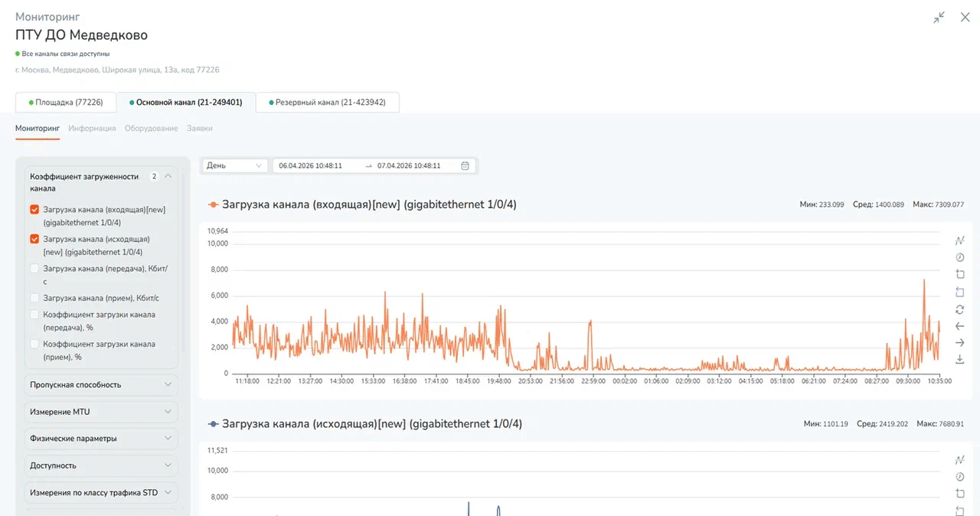Expand the Измерение MTU section

pos(101,412)
